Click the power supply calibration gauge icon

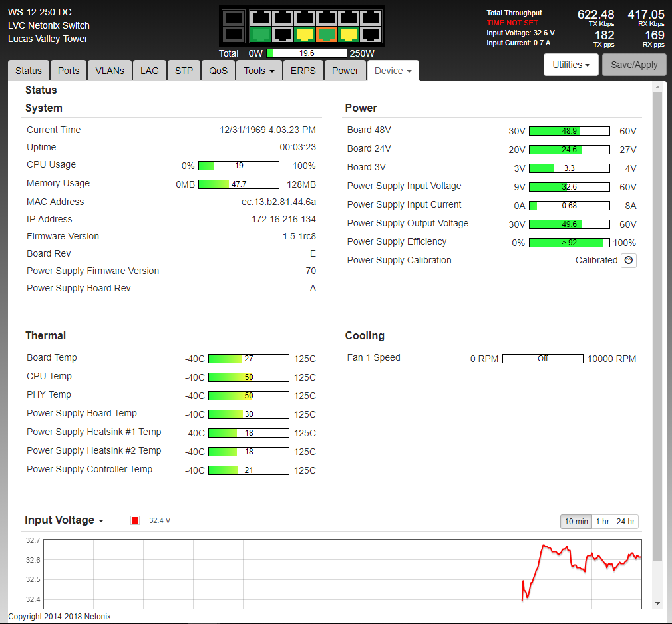(x=629, y=261)
